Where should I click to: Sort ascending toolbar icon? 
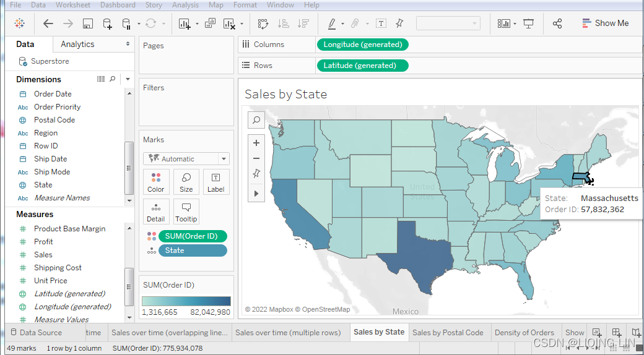(x=284, y=24)
